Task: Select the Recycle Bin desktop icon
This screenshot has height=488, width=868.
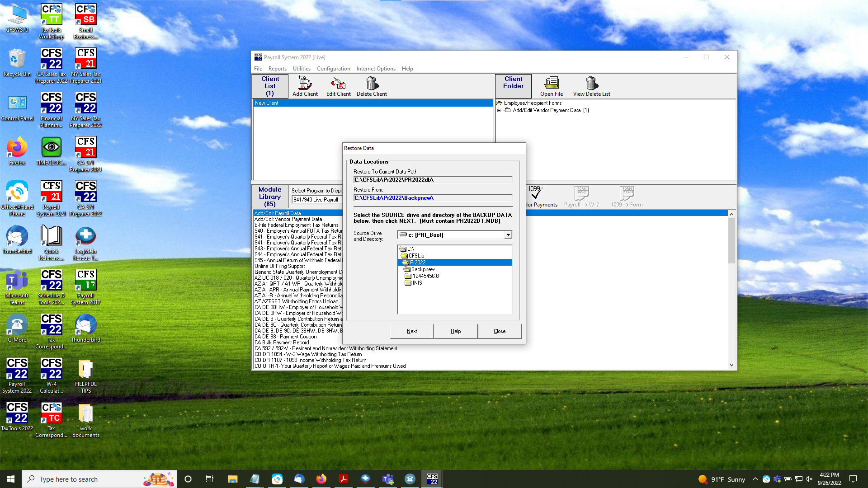Action: pyautogui.click(x=17, y=62)
